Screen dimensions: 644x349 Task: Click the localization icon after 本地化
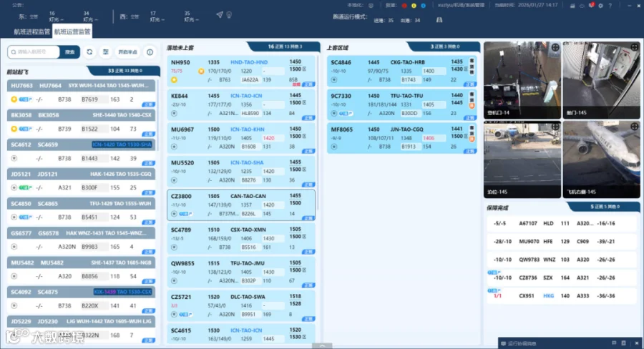pos(371,5)
